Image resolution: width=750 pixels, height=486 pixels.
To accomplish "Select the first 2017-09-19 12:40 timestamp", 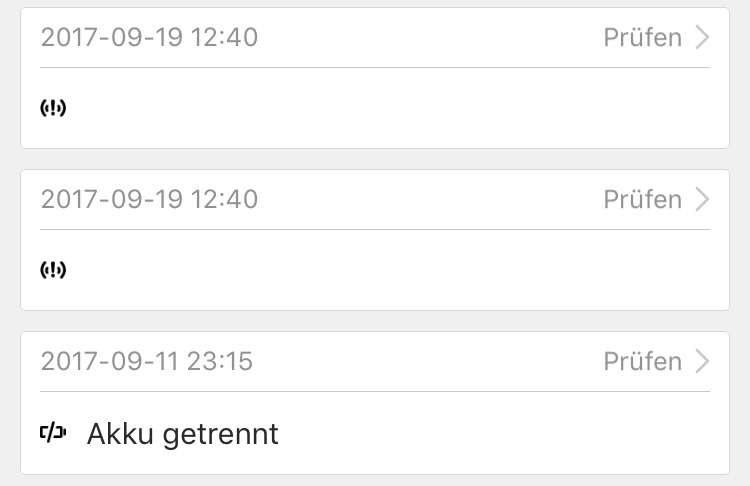I will [x=149, y=38].
